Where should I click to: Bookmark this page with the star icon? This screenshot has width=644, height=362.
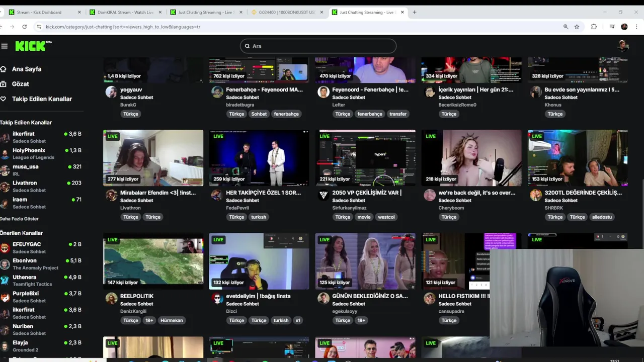click(577, 27)
